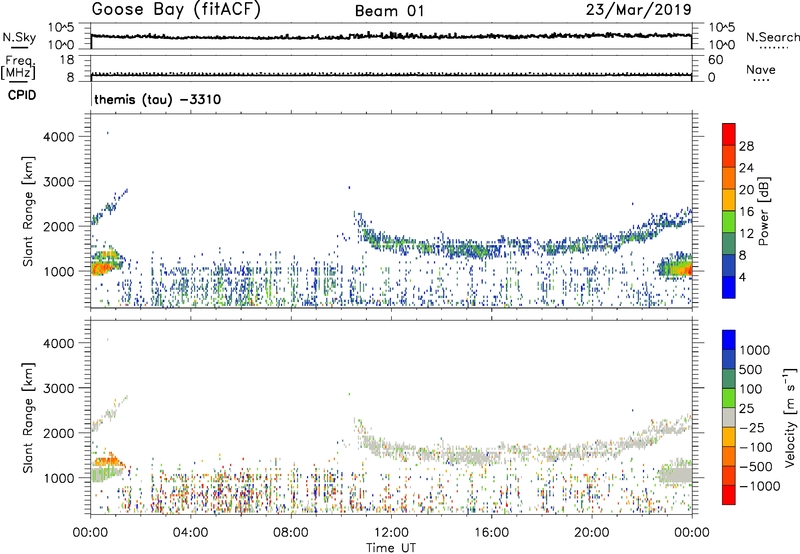Click Slant Range label of power panel
This screenshot has height=554, width=800.
28,211
